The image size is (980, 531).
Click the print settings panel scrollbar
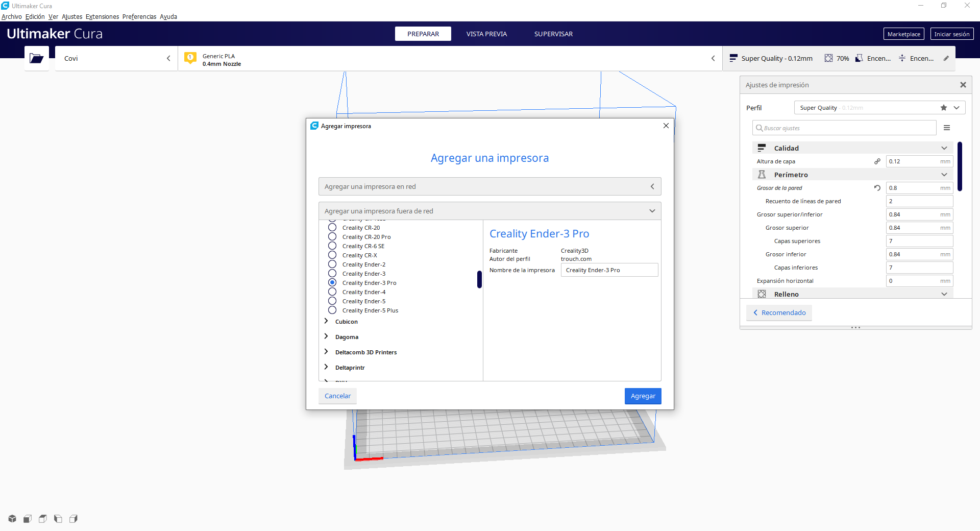point(960,166)
